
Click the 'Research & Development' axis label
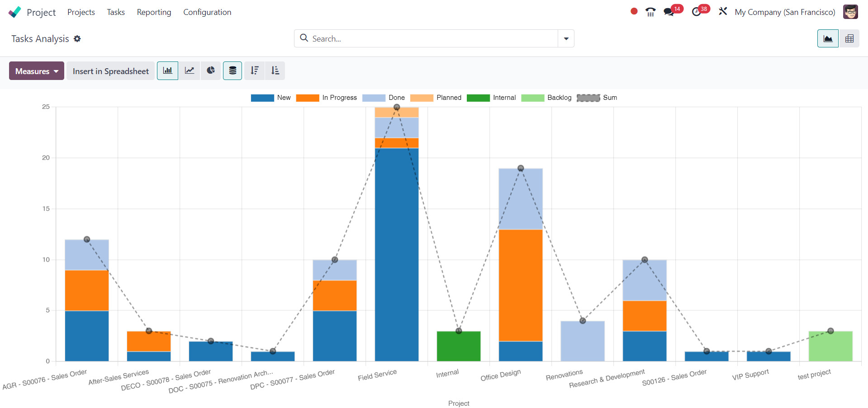point(607,379)
